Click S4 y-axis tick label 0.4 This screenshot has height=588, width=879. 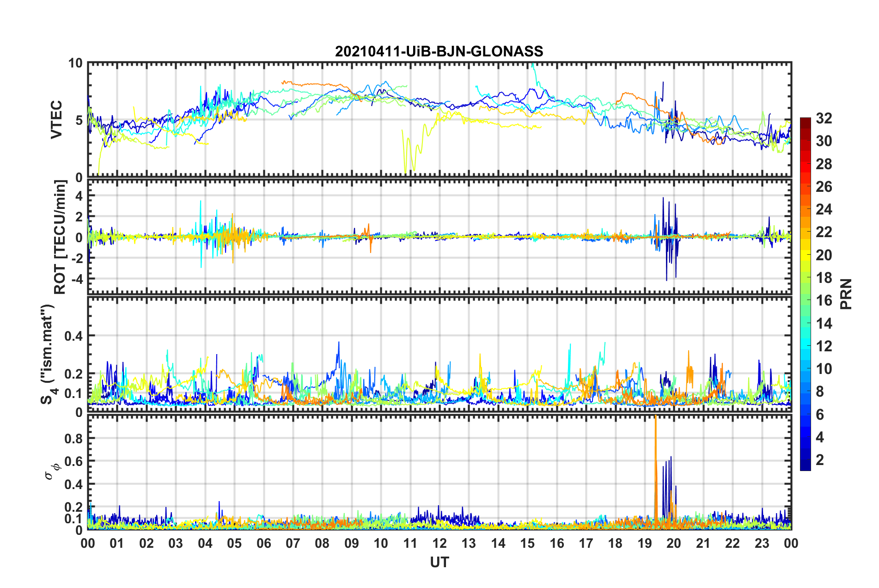(73, 337)
